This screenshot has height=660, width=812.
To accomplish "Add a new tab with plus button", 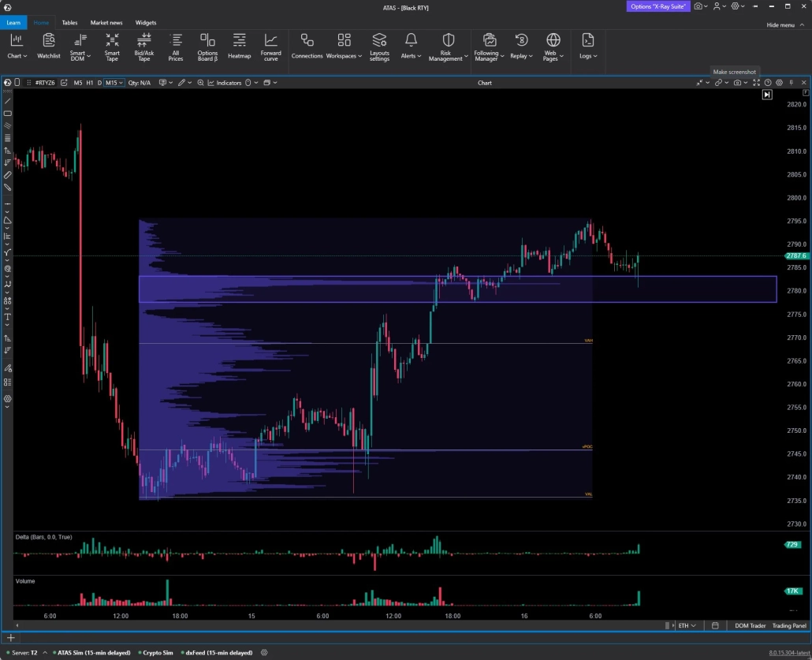I will coord(11,638).
